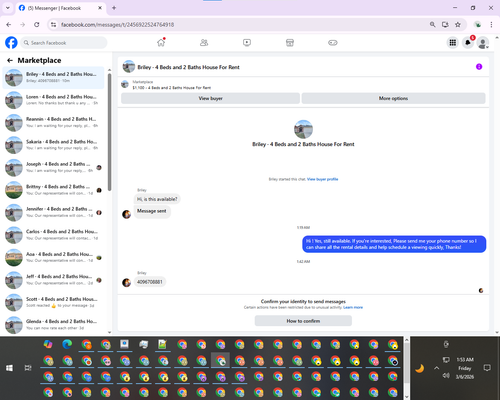Click the '$1,100 · 4 Beds and 2 Baths' listing line

coord(172,88)
